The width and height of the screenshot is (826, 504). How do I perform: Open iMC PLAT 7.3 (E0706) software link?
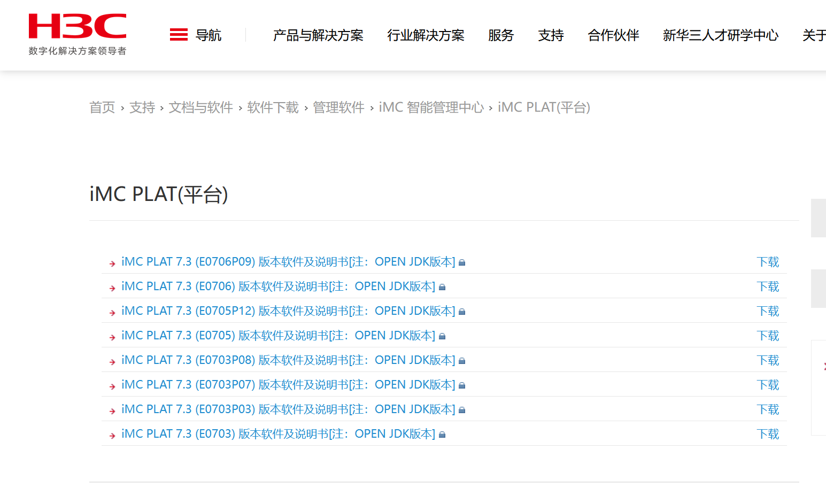tap(279, 286)
